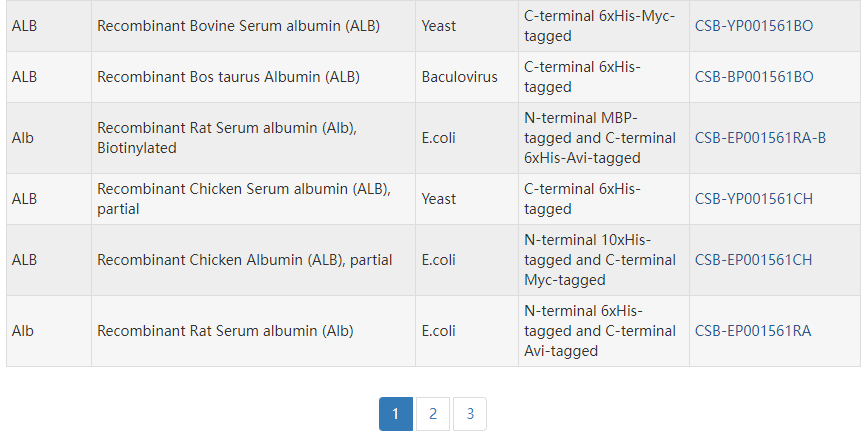
Task: Go to pagination page 1
Action: click(x=396, y=414)
